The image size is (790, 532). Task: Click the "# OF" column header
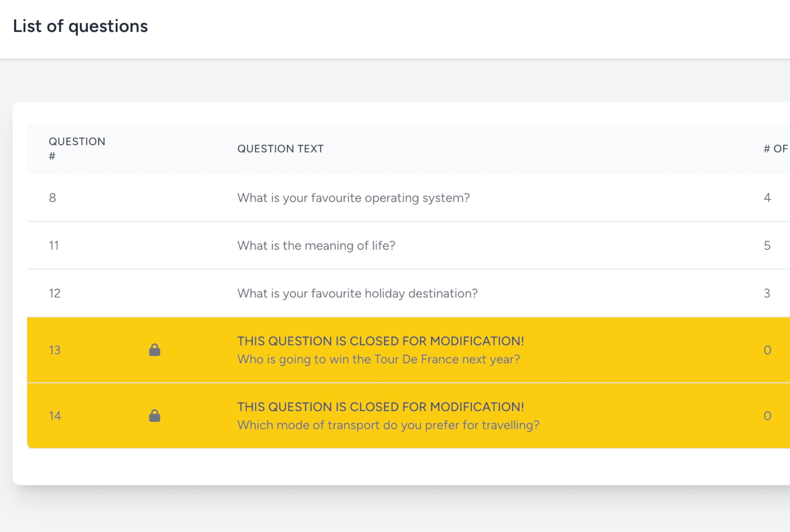(775, 149)
